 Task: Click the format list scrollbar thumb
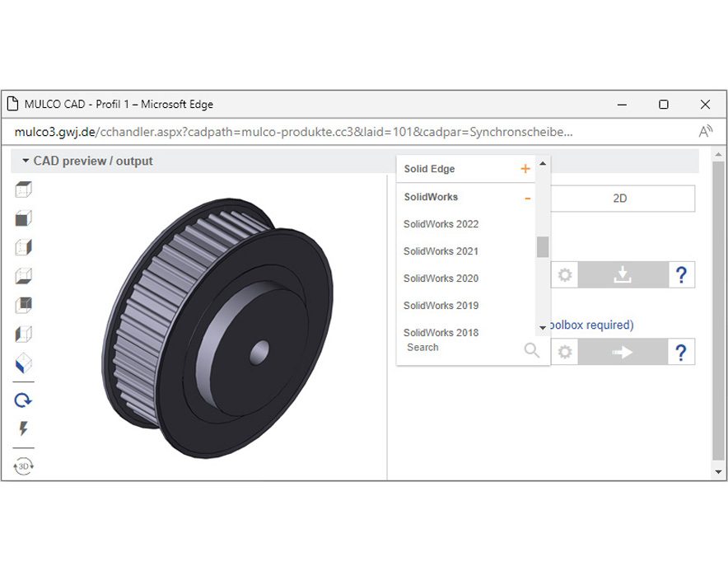[x=542, y=246]
